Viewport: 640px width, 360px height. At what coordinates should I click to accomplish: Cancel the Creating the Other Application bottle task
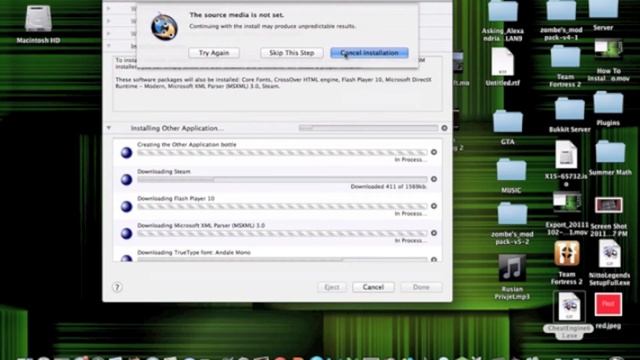[434, 152]
